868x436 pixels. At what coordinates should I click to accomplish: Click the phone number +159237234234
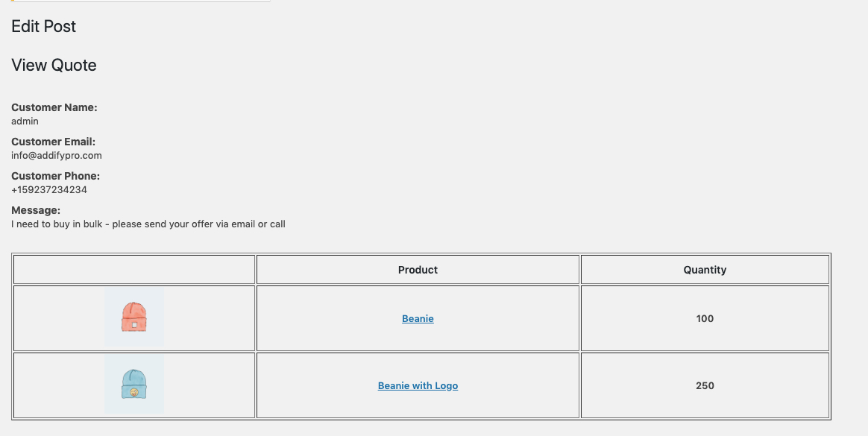(x=49, y=190)
